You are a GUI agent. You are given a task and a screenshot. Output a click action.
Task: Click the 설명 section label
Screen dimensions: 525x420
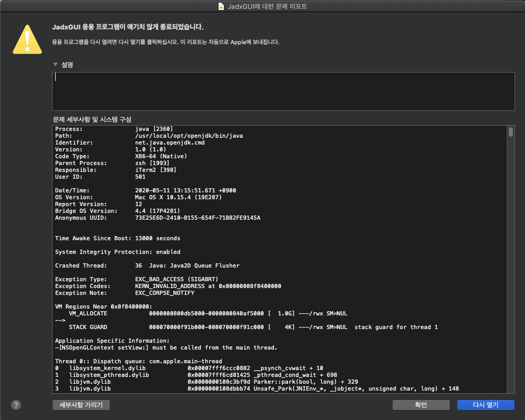(67, 65)
